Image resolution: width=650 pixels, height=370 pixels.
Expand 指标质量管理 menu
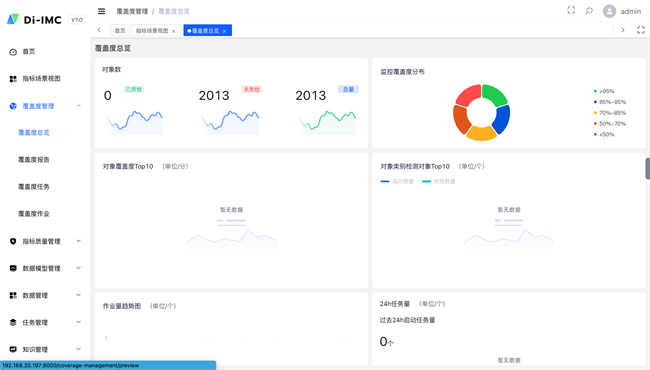tap(45, 241)
